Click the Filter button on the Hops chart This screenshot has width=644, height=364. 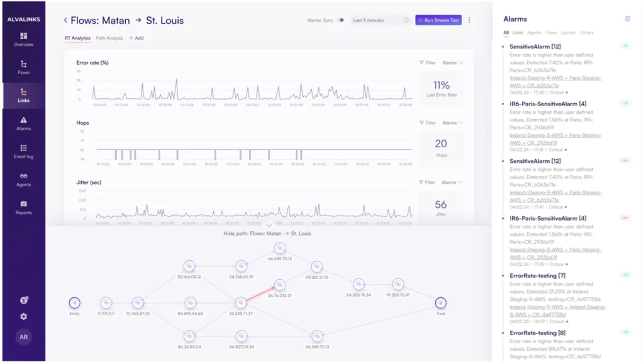(428, 123)
